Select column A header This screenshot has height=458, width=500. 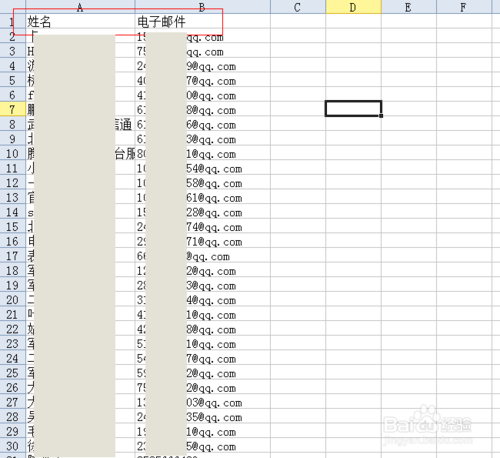80,7
